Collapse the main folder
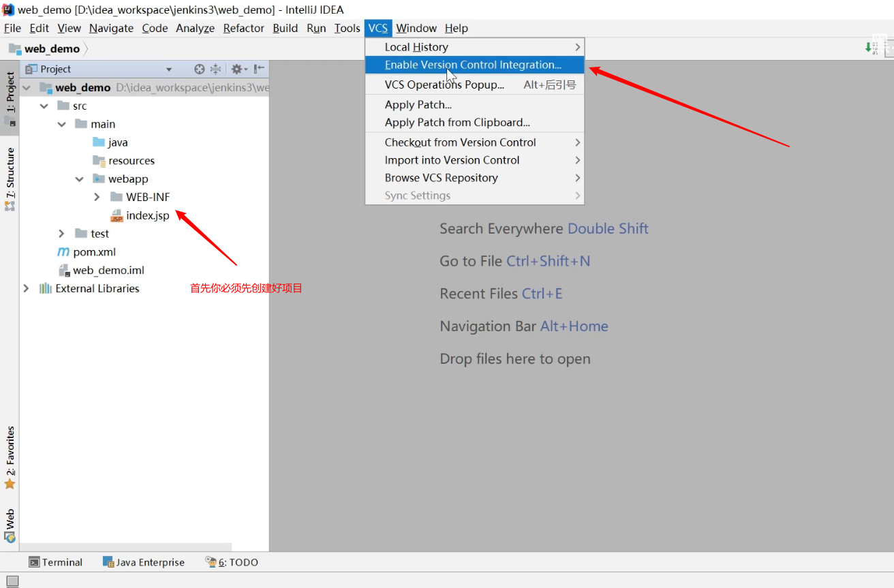Viewport: 894px width, 588px height. pyautogui.click(x=62, y=124)
